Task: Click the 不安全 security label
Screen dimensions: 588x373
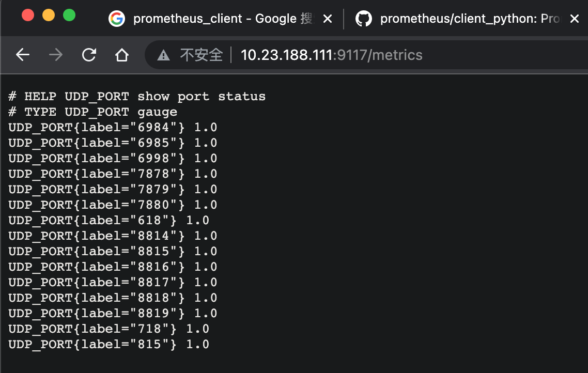Action: pyautogui.click(x=202, y=55)
